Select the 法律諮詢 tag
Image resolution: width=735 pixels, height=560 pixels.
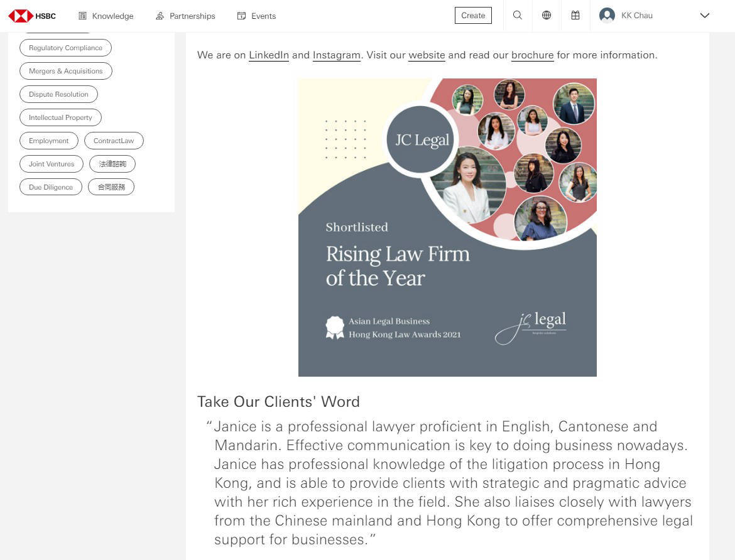coord(112,164)
